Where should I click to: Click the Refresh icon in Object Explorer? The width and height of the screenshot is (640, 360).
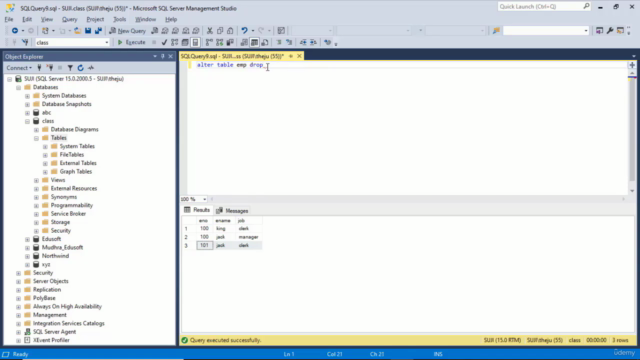tap(80, 68)
